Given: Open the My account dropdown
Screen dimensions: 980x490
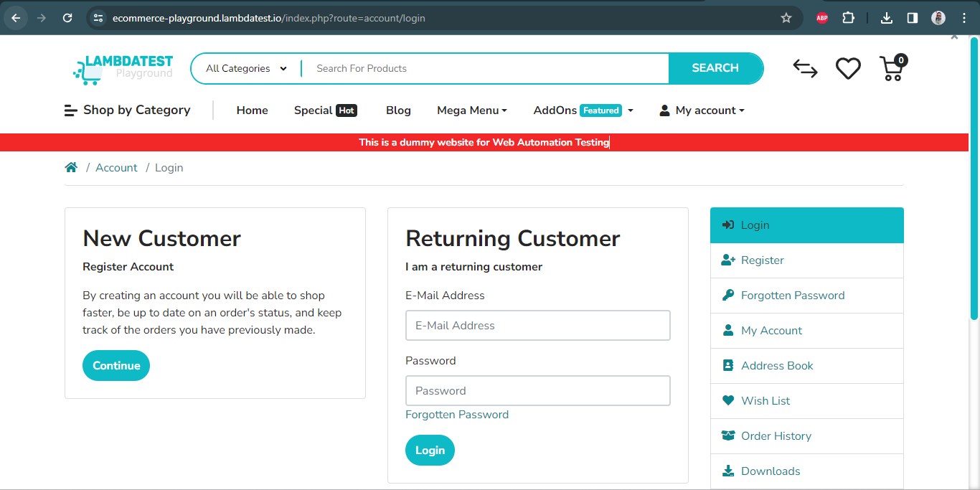Looking at the screenshot, I should (x=701, y=110).
